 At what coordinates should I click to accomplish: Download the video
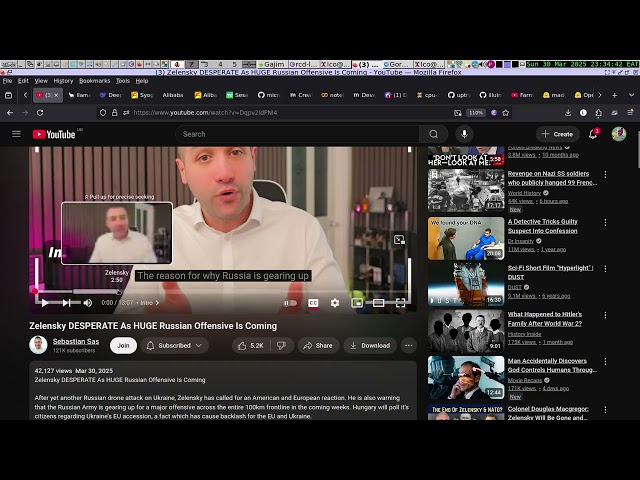[370, 346]
